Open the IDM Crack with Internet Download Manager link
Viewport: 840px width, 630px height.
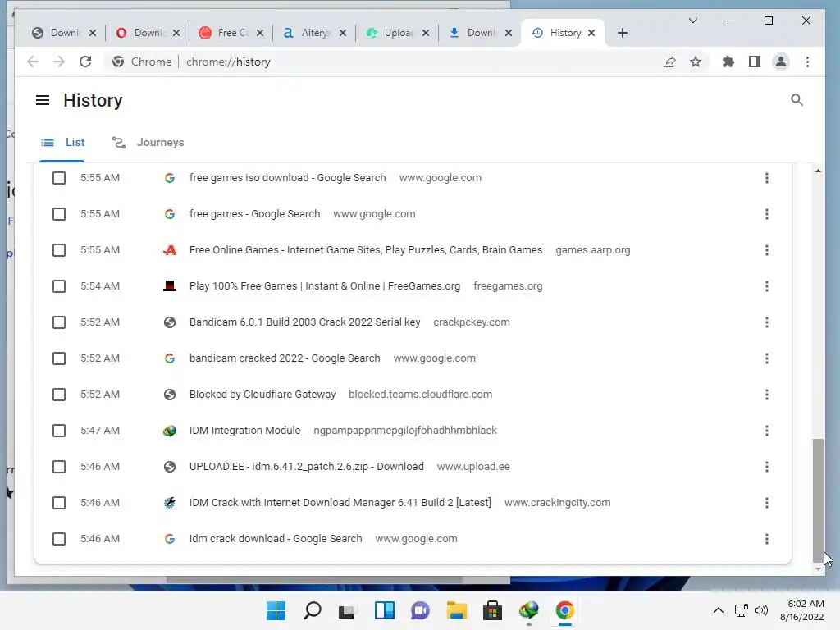coord(340,503)
